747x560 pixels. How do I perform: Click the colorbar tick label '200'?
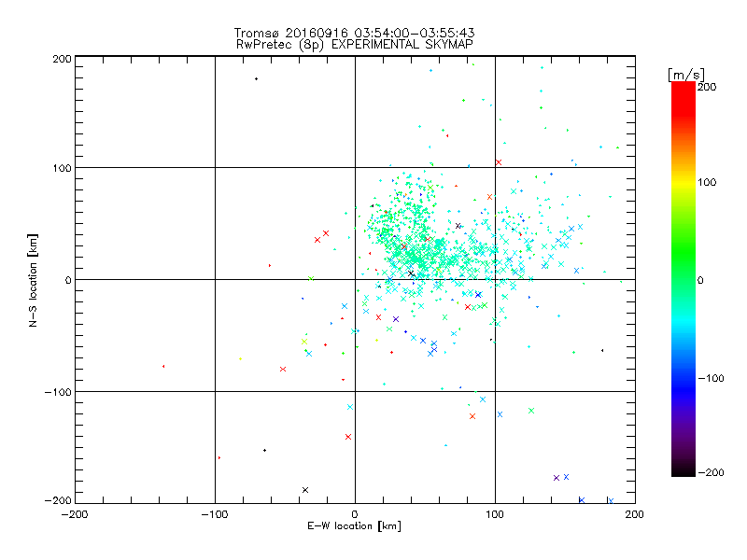tap(707, 87)
